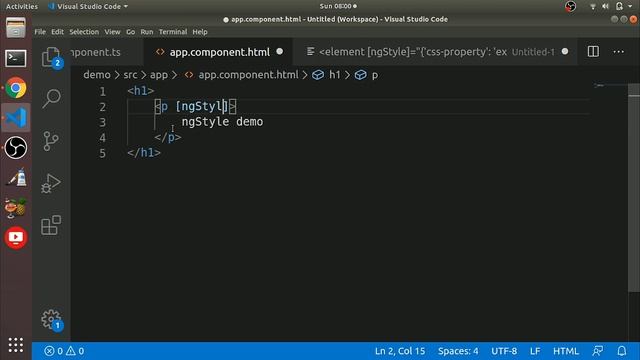Viewport: 640px width, 360px height.
Task: Switch to OBS Studio in the dock
Action: pos(16,147)
